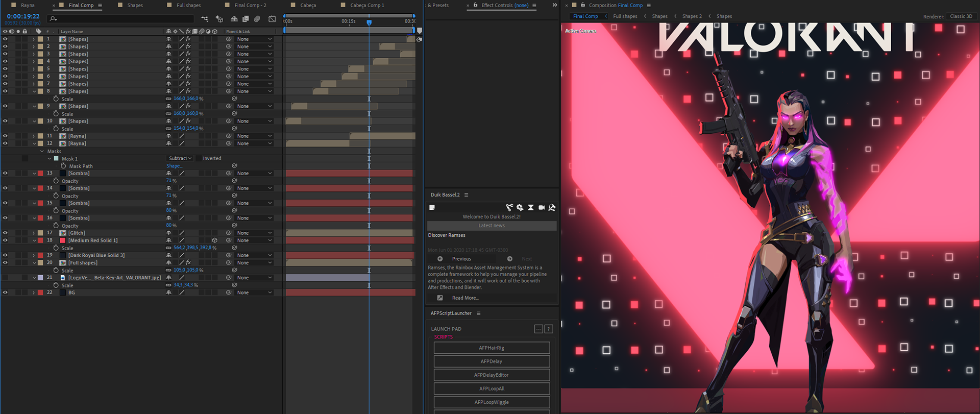Hide layer 11 Rayna eye toggle
980x414 pixels.
5,136
